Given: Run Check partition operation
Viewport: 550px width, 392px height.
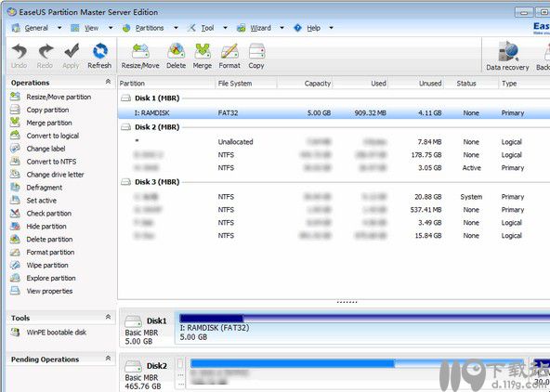Looking at the screenshot, I should point(41,214).
